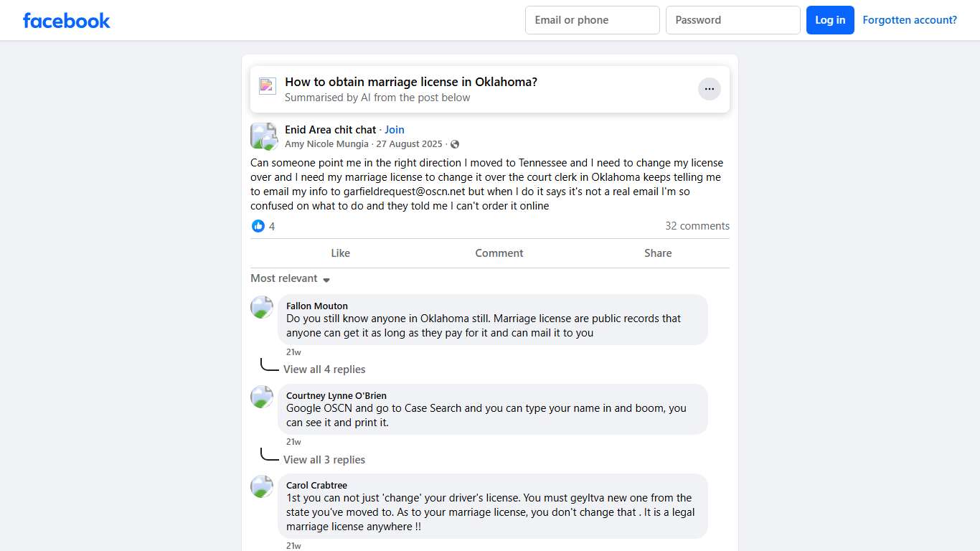The height and width of the screenshot is (551, 980).
Task: Expand View all 3 replies
Action: coord(324,460)
